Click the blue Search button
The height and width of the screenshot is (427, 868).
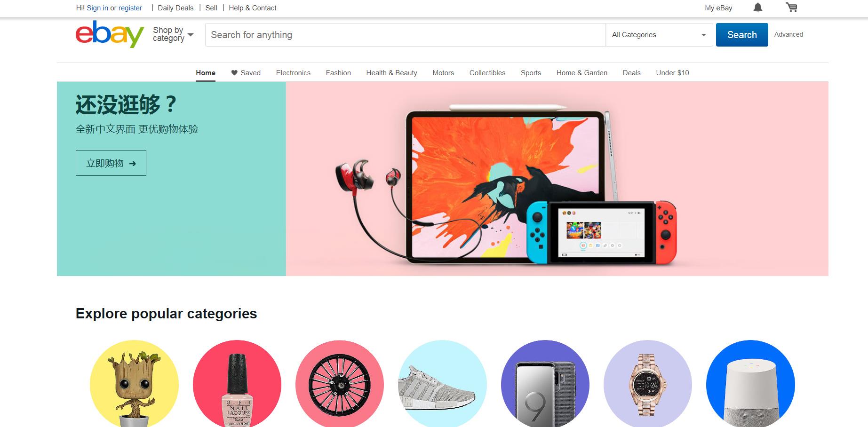[x=742, y=35]
